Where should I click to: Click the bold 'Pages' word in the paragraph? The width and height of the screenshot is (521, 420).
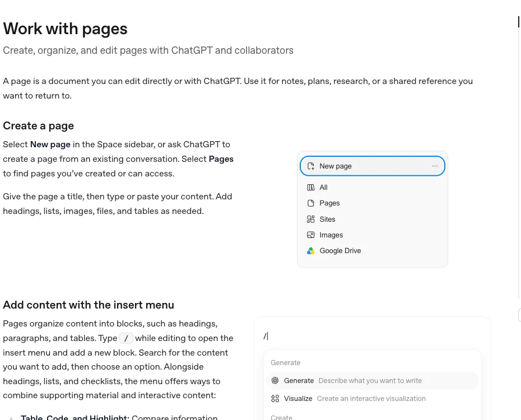pyautogui.click(x=221, y=159)
